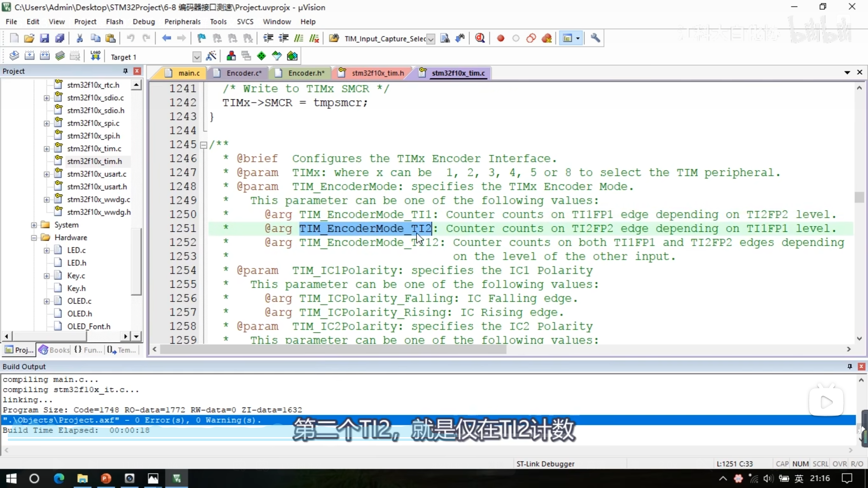
Task: Insert a breakpoint with red dot icon
Action: (x=500, y=38)
